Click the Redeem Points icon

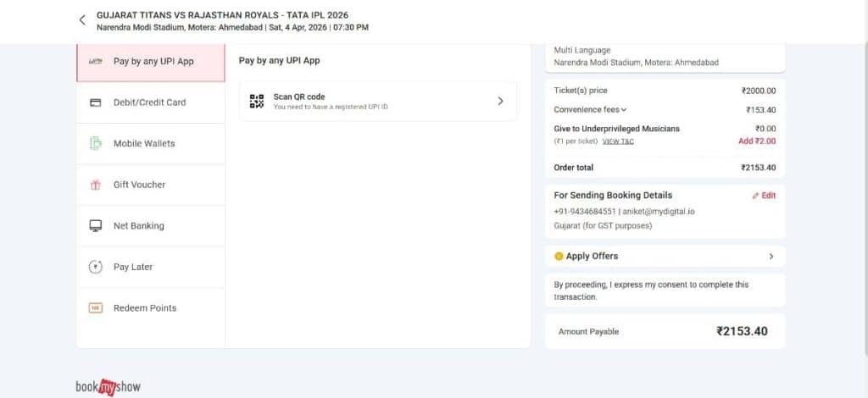pyautogui.click(x=95, y=308)
